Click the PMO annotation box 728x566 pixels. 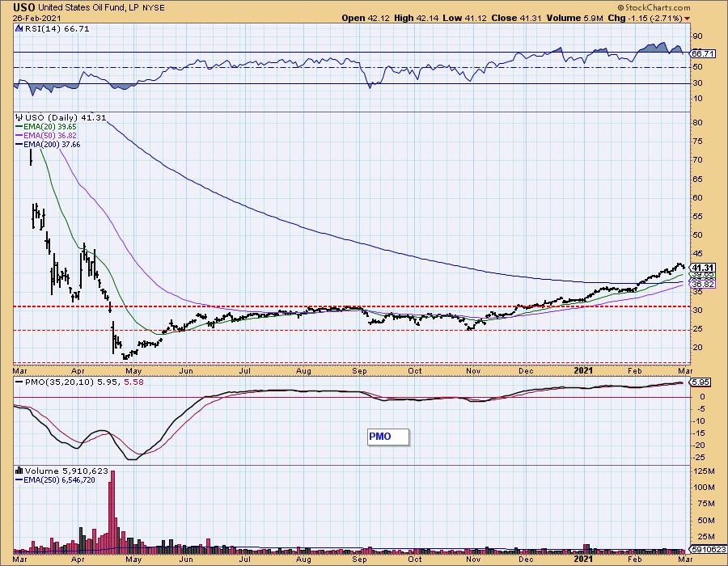pyautogui.click(x=388, y=437)
